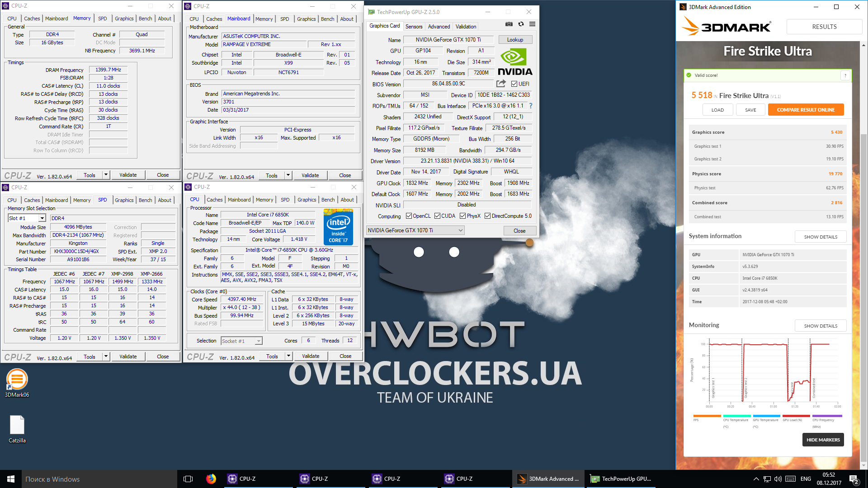This screenshot has width=868, height=488.
Task: Click the Bus Interface question mark icon
Action: click(531, 106)
